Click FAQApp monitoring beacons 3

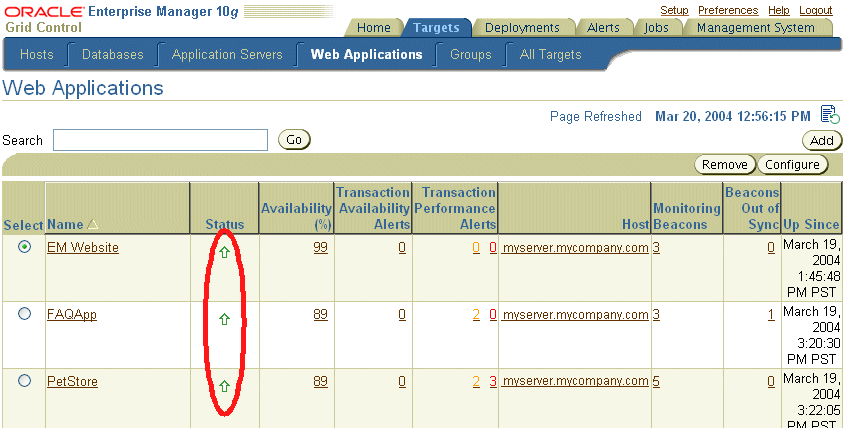656,314
